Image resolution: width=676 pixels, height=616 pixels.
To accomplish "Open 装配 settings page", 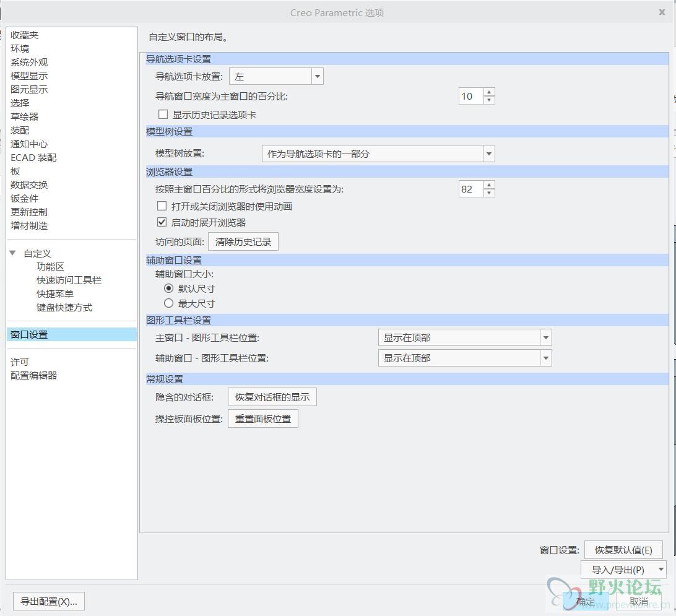I will pos(20,130).
